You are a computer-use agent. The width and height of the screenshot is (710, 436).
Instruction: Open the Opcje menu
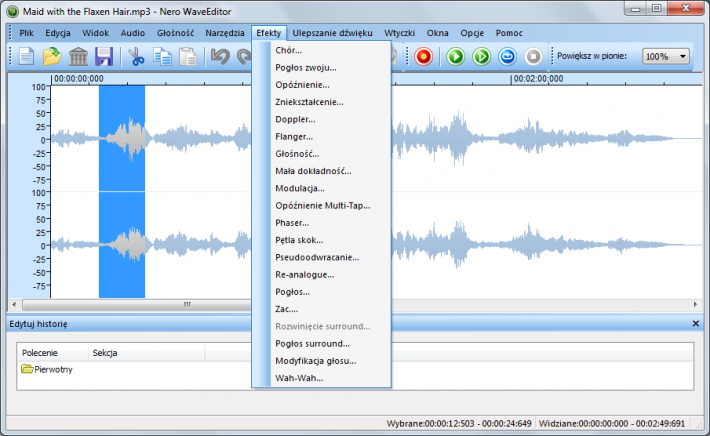[472, 33]
